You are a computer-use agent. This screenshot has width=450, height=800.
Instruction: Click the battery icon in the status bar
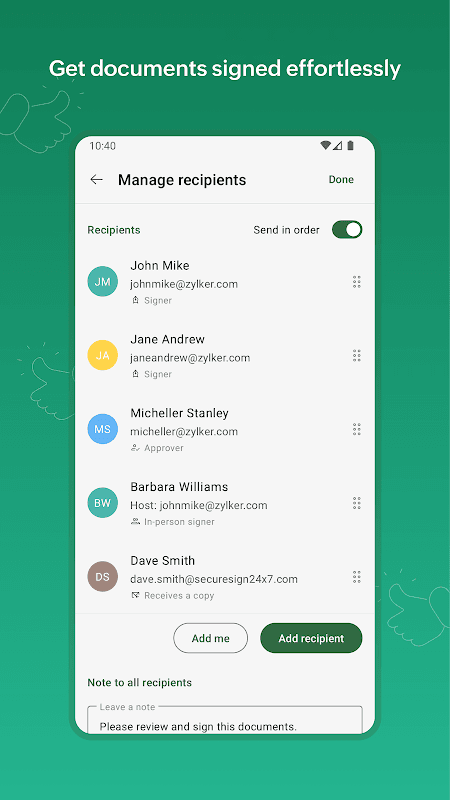click(x=350, y=145)
